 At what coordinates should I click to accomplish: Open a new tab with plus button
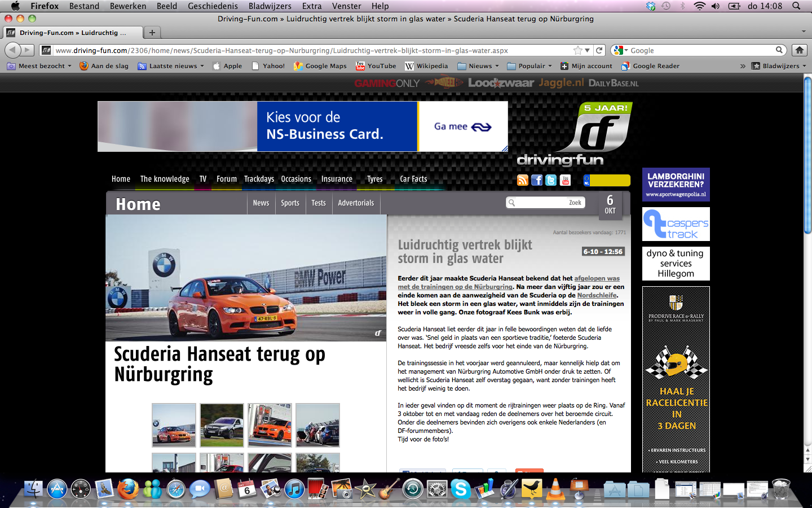coord(152,32)
